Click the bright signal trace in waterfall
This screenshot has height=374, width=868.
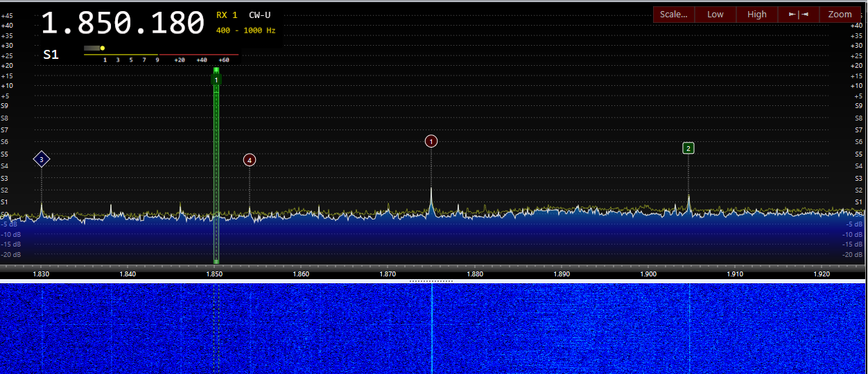click(431, 326)
